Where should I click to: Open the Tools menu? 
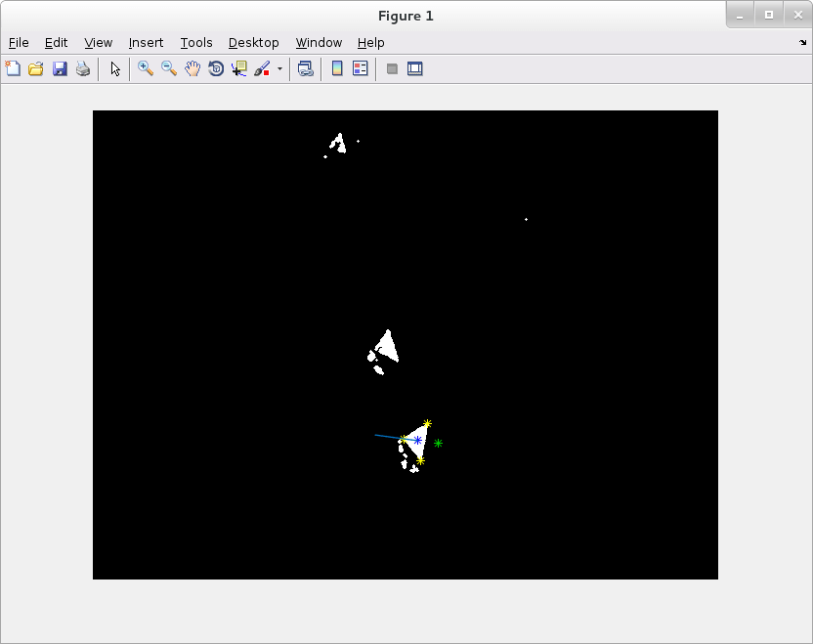pos(196,43)
